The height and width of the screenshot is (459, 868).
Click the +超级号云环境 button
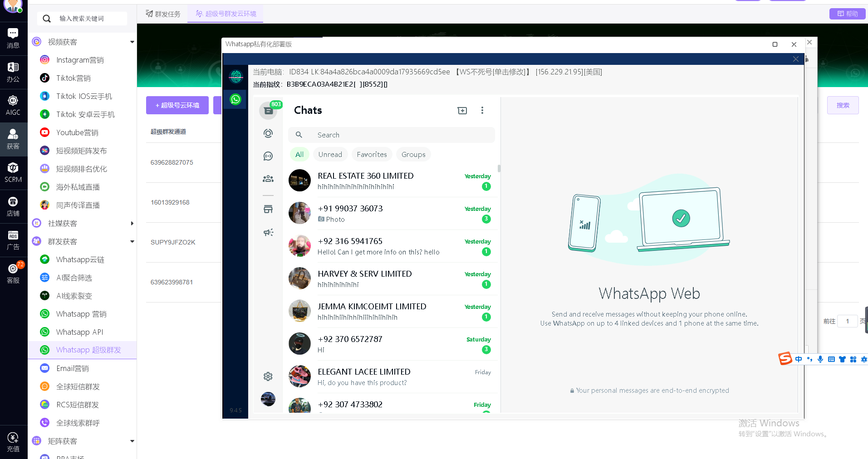click(177, 105)
